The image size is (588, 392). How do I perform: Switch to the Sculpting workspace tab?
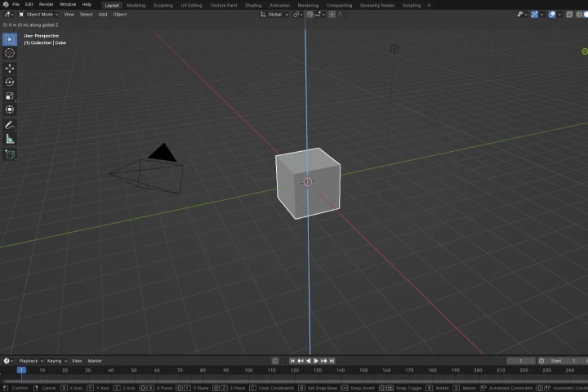point(163,5)
